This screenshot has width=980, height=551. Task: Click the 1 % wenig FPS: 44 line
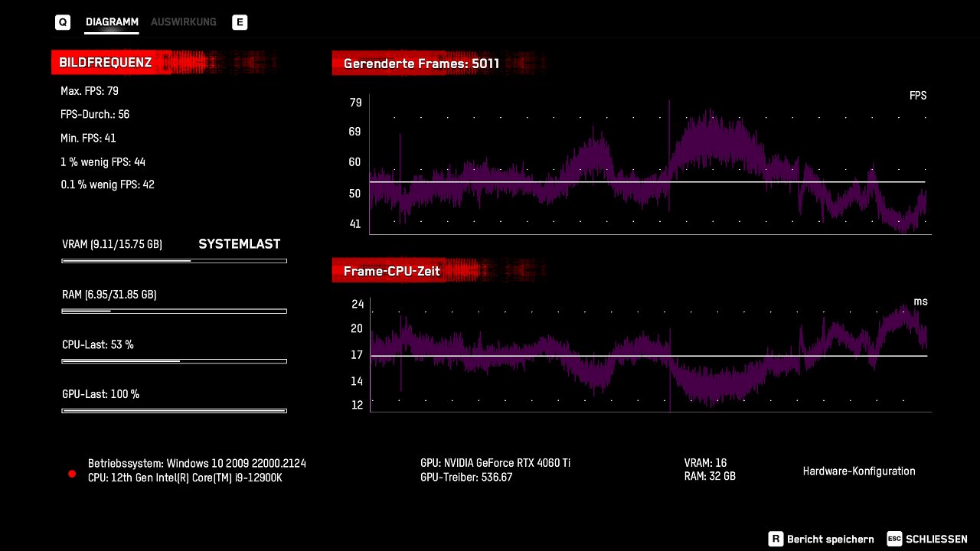103,162
